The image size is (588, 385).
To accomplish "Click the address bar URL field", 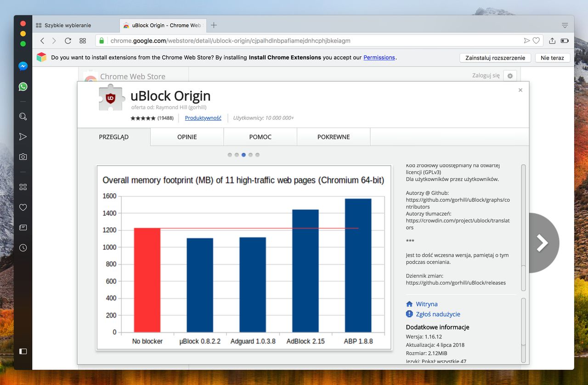I will point(312,41).
